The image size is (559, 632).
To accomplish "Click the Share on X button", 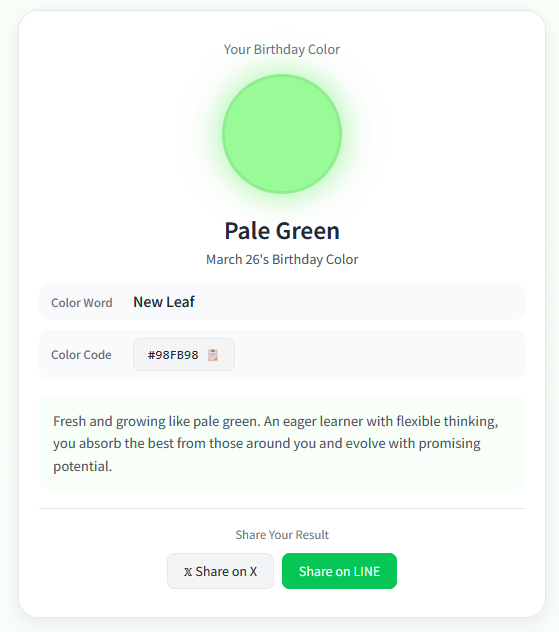I will (220, 571).
